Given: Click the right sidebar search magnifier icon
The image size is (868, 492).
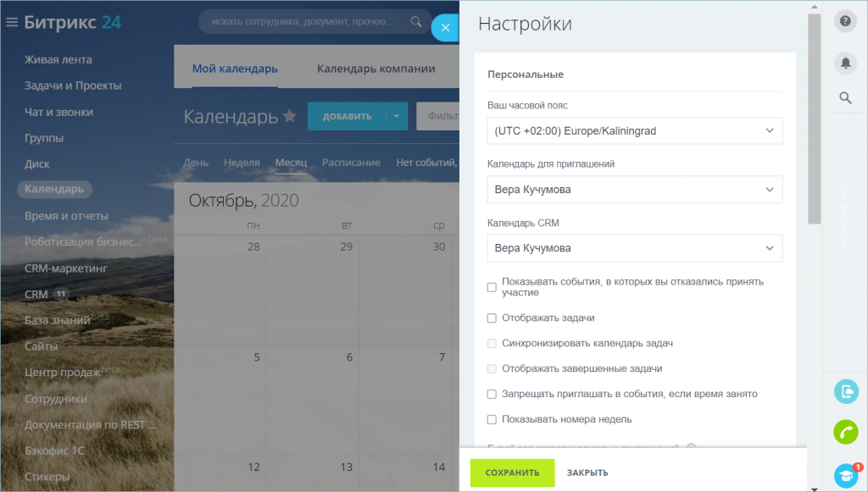Looking at the screenshot, I should click(845, 98).
